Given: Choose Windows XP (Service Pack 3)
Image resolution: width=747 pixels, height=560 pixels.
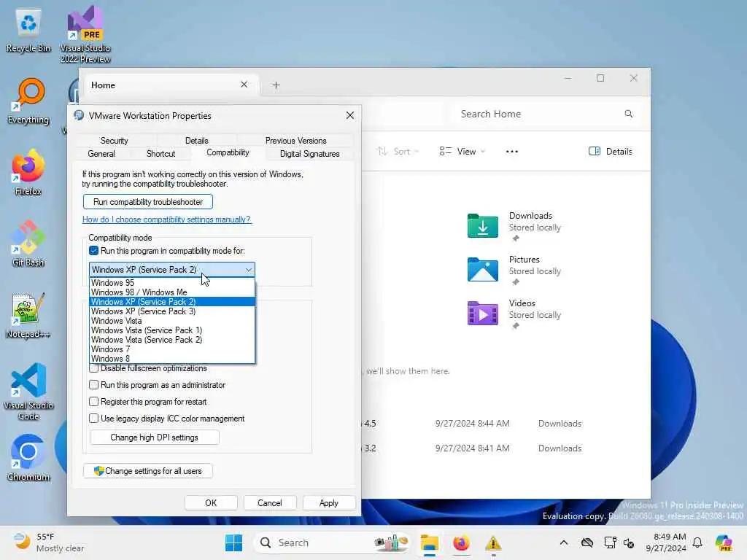Looking at the screenshot, I should point(172,311).
